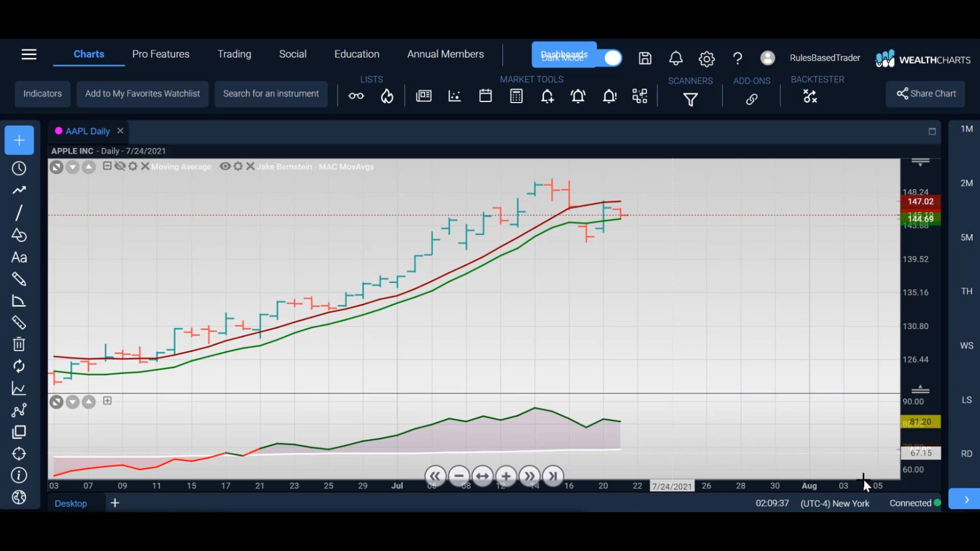
Task: Open the hamburger main menu
Action: coord(29,54)
